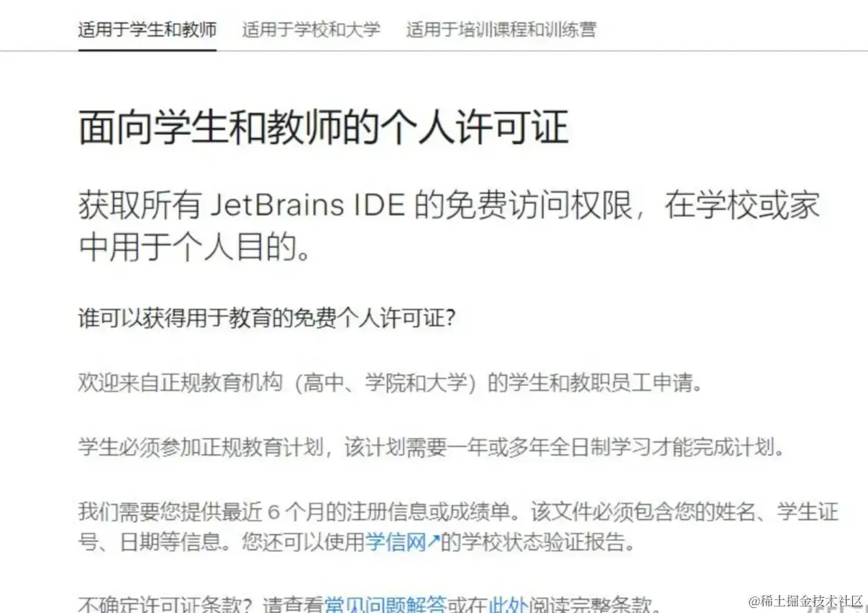Open the 常见问题解答 link
Viewport: 868px width, 613px height.
(385, 604)
